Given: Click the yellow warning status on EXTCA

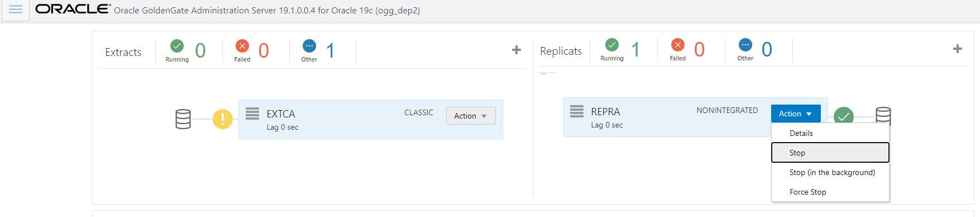Looking at the screenshot, I should click(222, 119).
